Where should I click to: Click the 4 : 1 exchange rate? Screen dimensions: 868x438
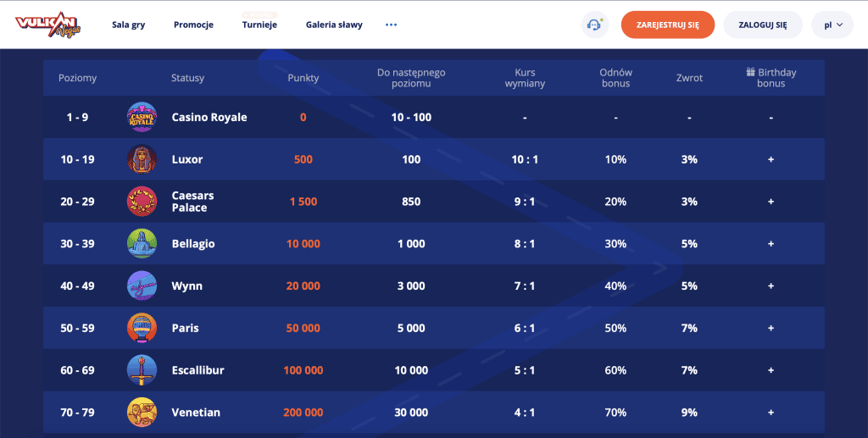click(525, 412)
